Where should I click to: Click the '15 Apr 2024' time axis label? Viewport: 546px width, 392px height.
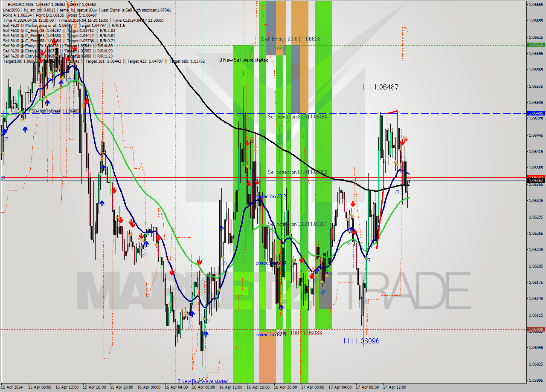point(12,387)
